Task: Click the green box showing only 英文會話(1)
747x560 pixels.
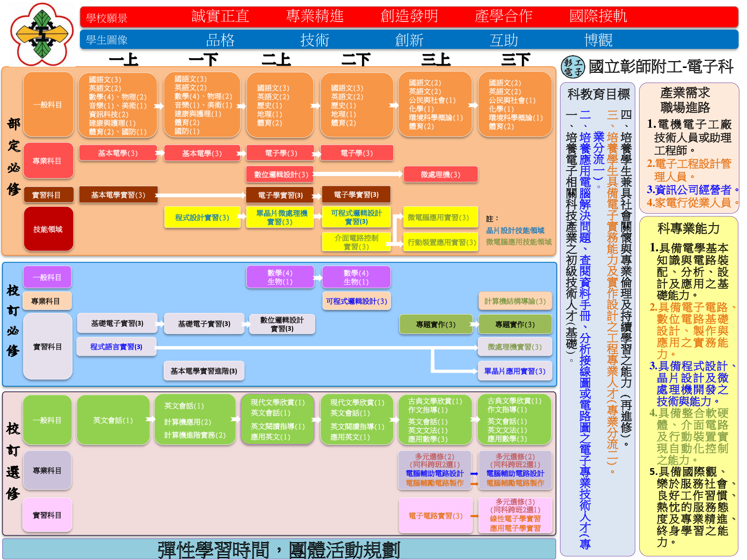Action: click(x=113, y=420)
